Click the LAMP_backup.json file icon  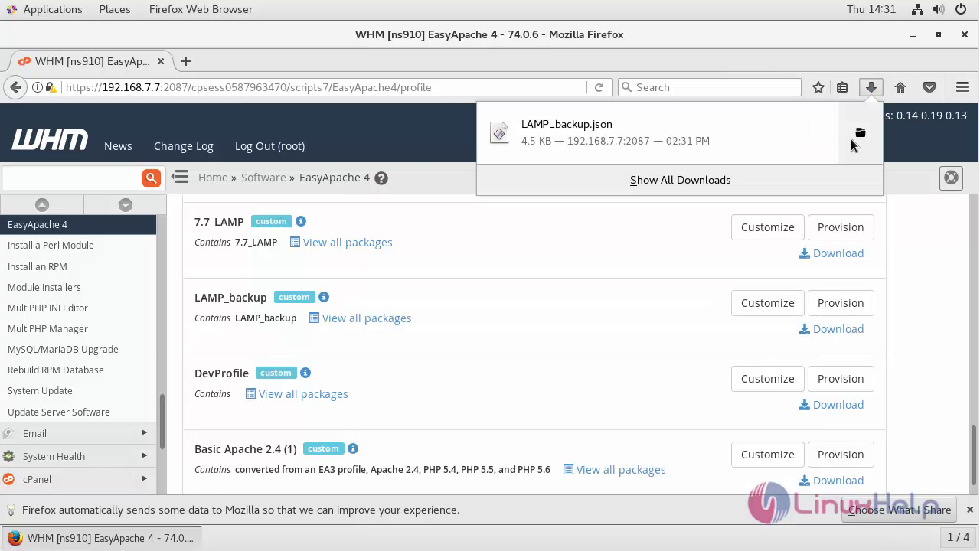(499, 132)
